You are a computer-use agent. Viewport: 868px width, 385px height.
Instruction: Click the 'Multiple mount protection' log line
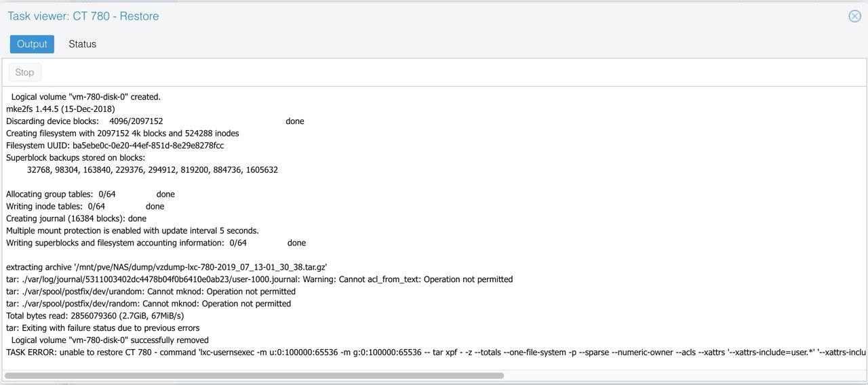132,231
